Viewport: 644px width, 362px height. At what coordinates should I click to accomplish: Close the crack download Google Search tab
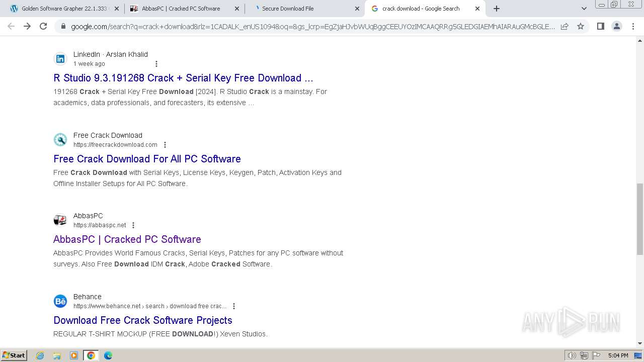477,9
